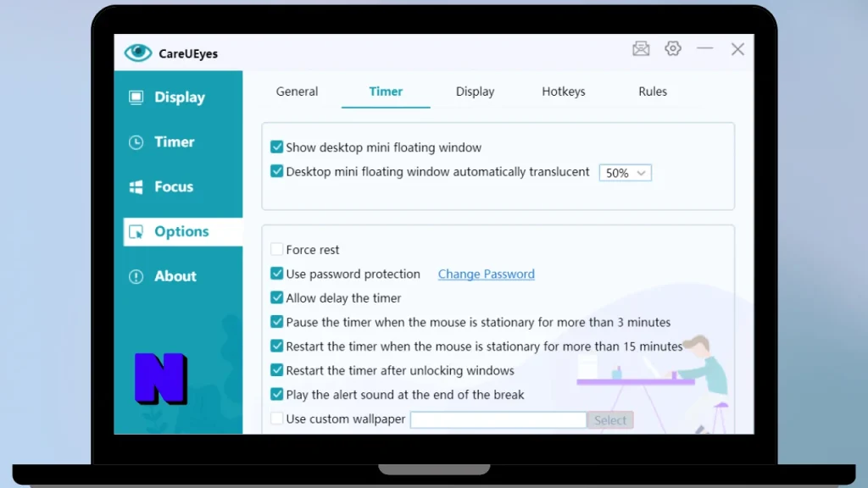Switch to the General tab
Image resolution: width=868 pixels, height=488 pixels.
[x=297, y=91]
